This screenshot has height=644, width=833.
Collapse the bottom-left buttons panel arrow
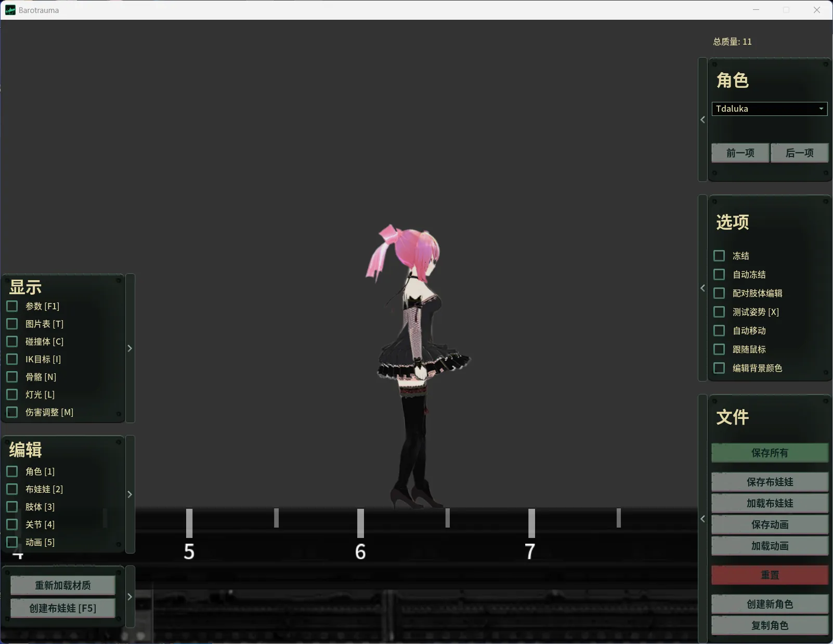point(130,597)
